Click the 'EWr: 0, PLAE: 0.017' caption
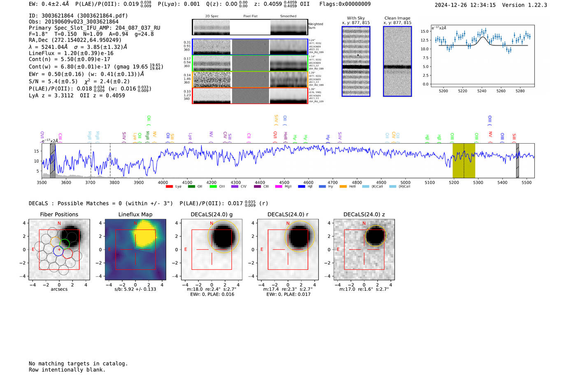The height and width of the screenshot is (392, 576). [x=288, y=295]
